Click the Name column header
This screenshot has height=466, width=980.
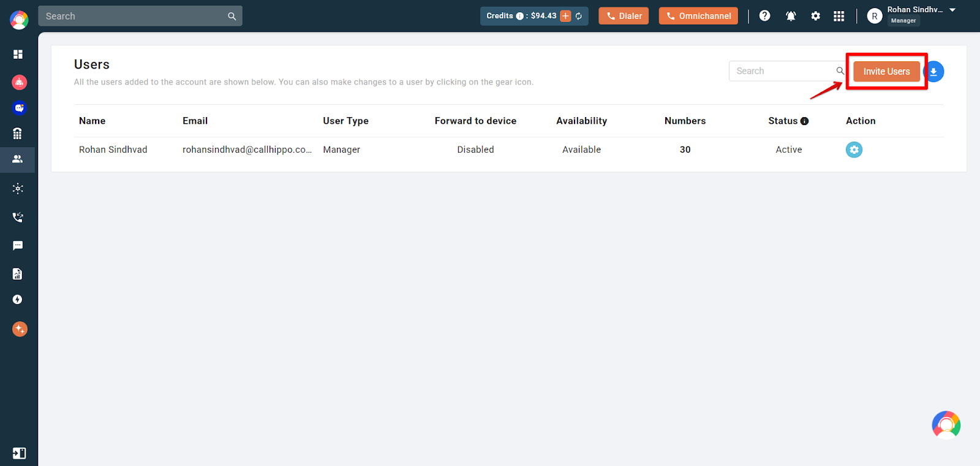[92, 121]
